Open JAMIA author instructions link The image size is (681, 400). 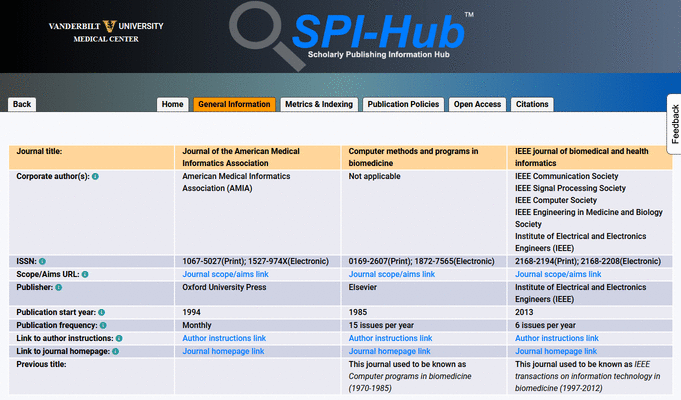click(224, 338)
